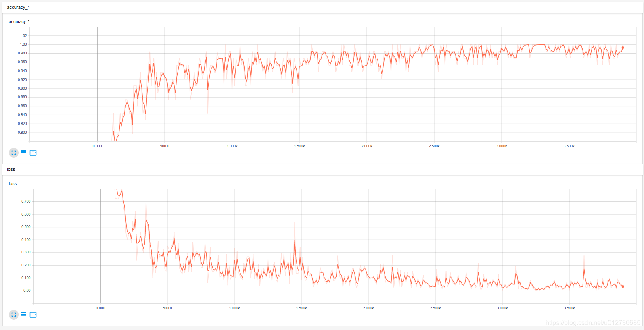The image size is (644, 330).
Task: Click the 0.900 y-axis label on the accuracy chart
Action: tap(22, 89)
